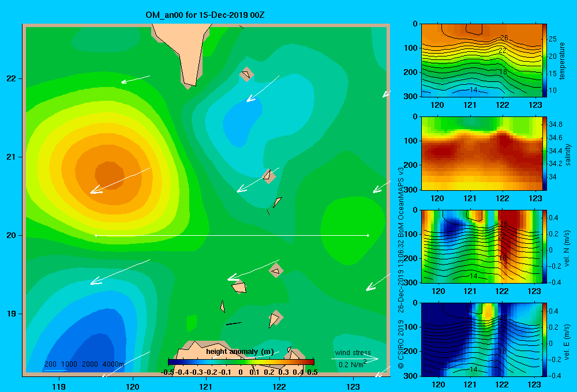Image resolution: width=577 pixels, height=392 pixels.
Task: Click the '26' isotherm label in temperature panel
Action: tap(504, 38)
